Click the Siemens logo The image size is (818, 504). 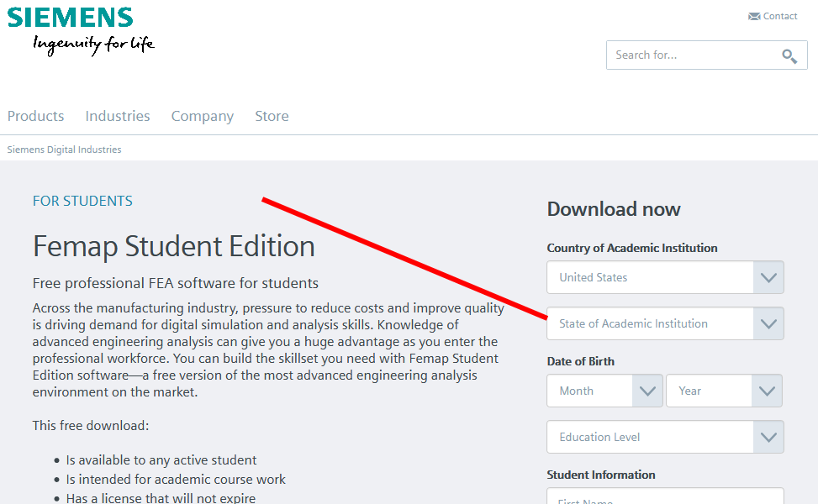pos(71,18)
